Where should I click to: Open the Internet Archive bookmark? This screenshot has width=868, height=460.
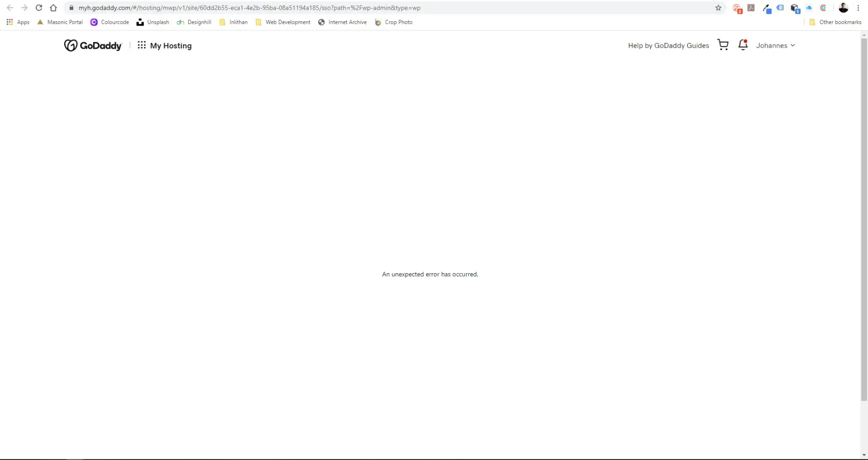click(342, 22)
